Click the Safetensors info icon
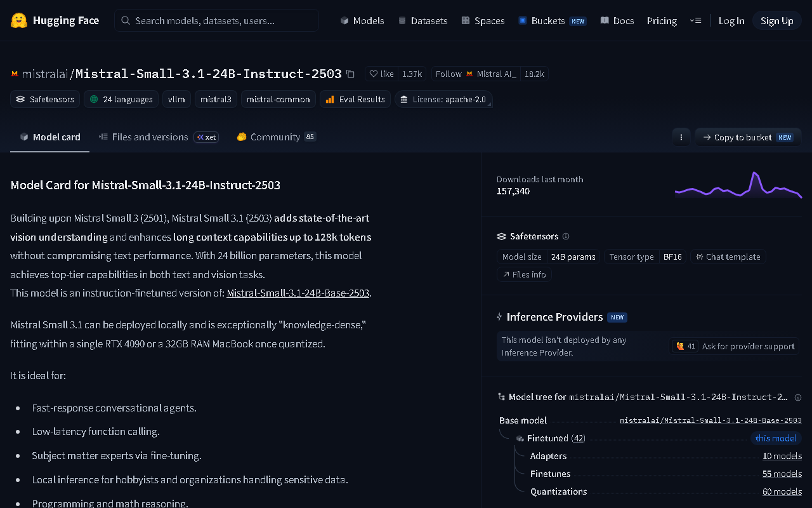Screen dimensions: 812x508 566,236
